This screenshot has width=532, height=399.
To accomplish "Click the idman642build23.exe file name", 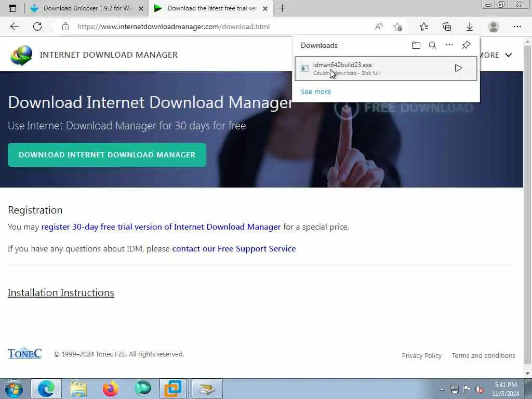I will [342, 65].
